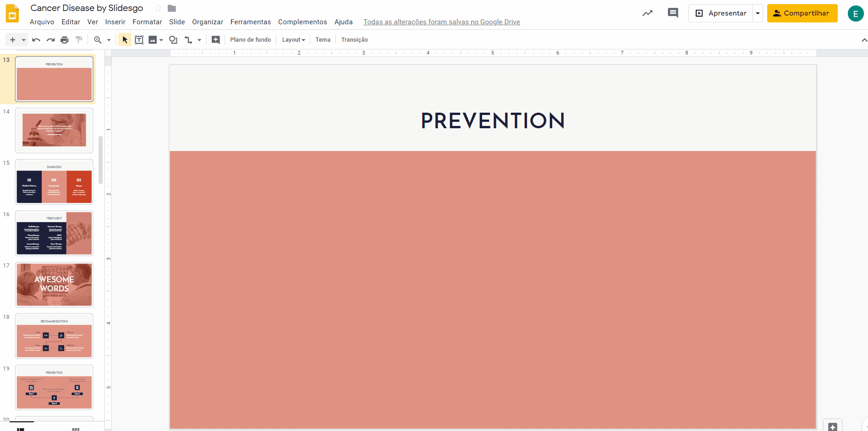
Task: Click the insert image icon
Action: [x=153, y=40]
